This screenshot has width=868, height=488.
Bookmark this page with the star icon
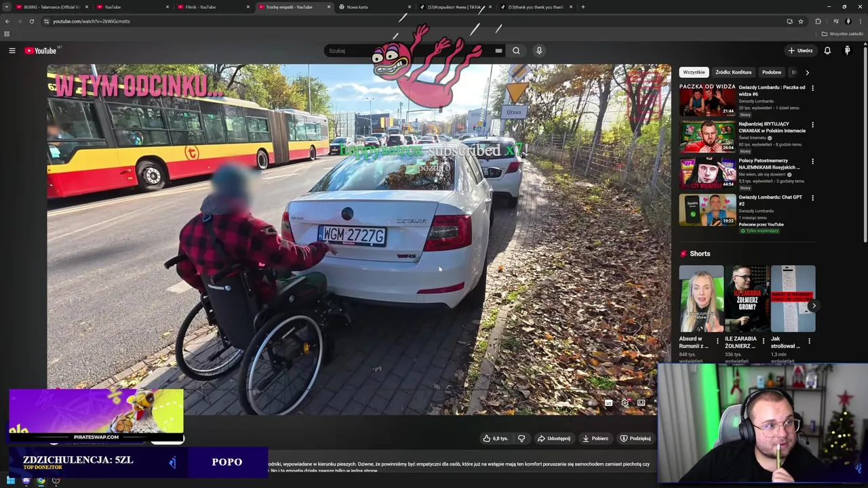click(801, 21)
